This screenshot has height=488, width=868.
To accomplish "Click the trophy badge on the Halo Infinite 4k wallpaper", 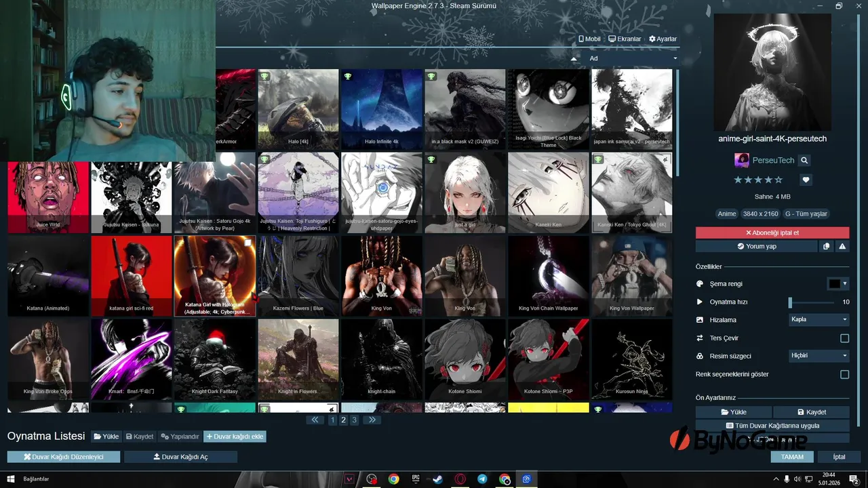I will click(348, 76).
